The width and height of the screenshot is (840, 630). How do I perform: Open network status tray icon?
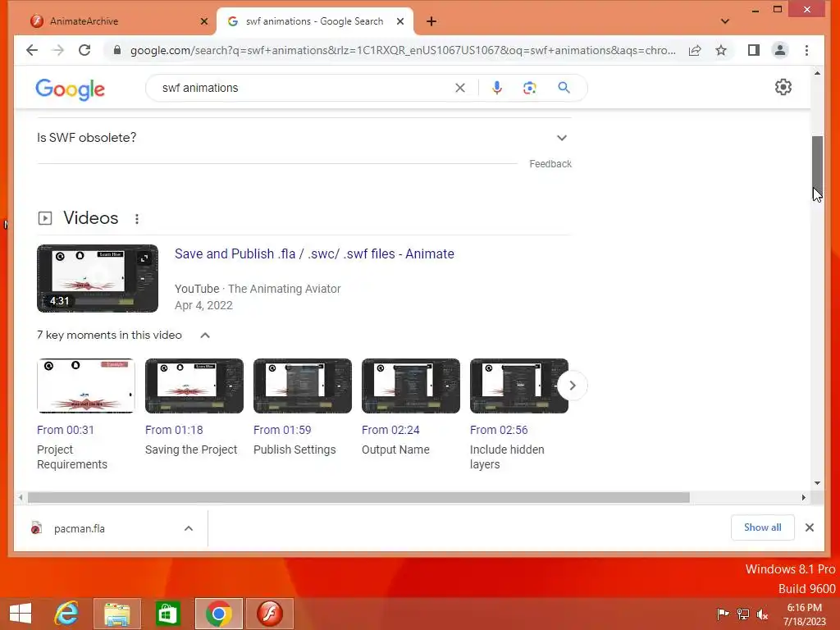[743, 614]
